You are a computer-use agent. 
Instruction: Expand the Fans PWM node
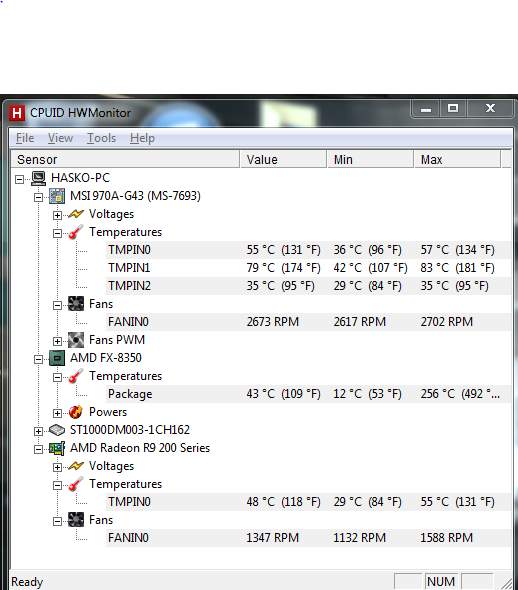tap(57, 341)
